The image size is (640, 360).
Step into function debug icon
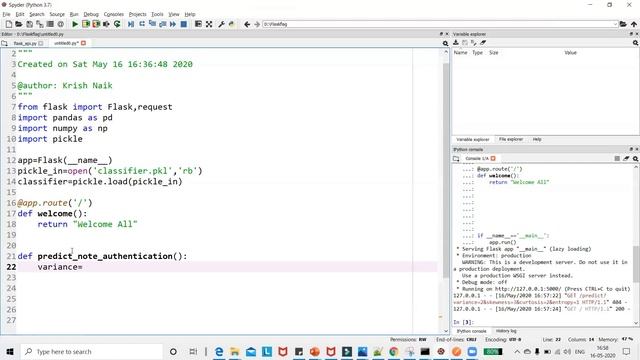click(152, 24)
